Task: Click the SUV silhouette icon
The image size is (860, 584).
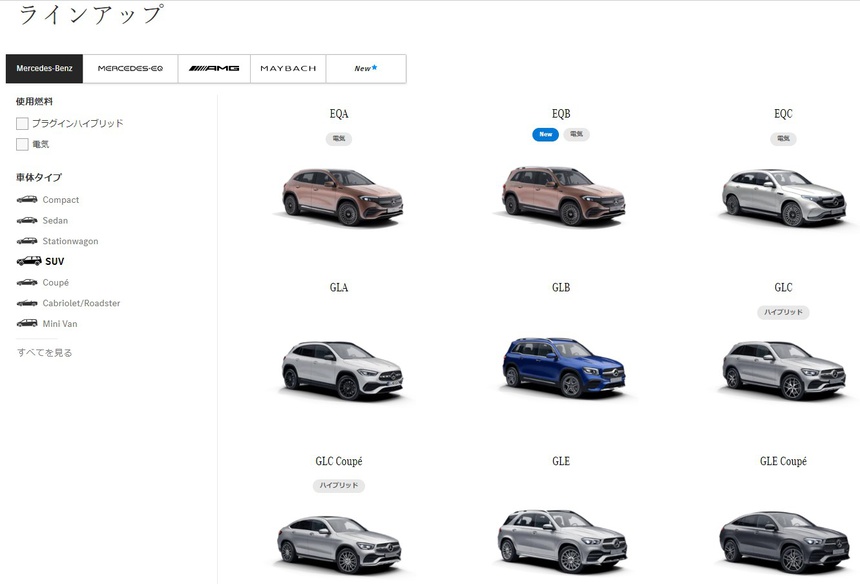Action: (29, 261)
